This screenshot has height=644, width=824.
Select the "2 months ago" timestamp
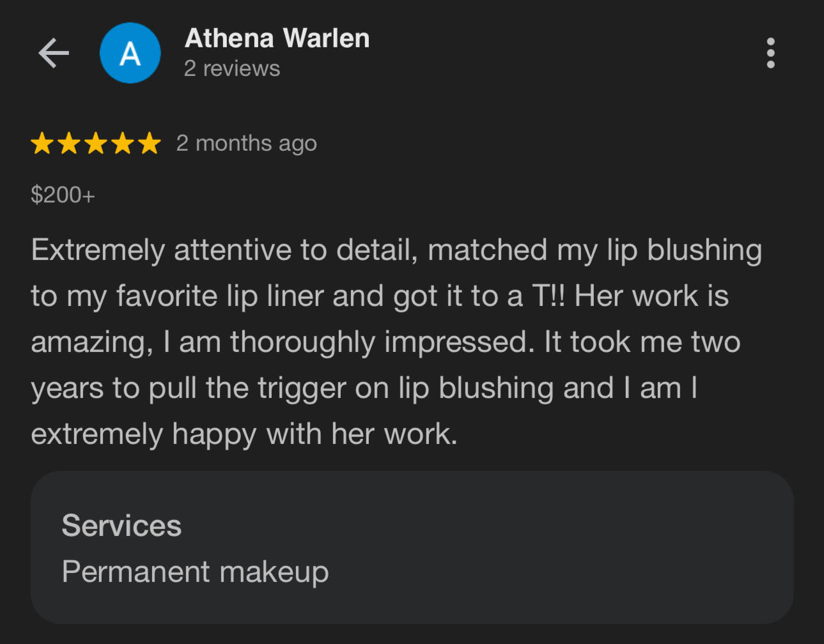pyautogui.click(x=246, y=143)
